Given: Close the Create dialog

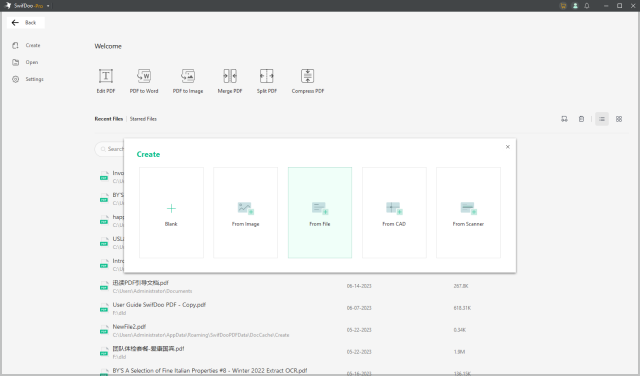Looking at the screenshot, I should [508, 147].
